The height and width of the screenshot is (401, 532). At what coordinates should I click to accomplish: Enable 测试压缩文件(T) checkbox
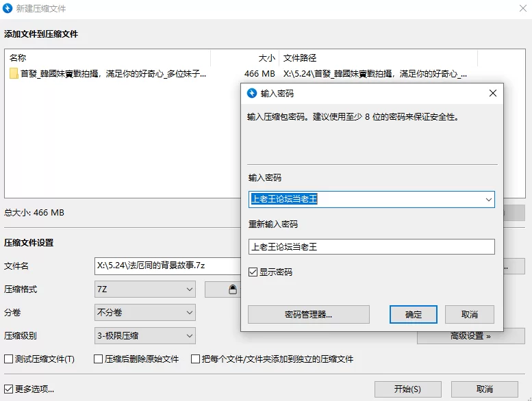tap(9, 359)
